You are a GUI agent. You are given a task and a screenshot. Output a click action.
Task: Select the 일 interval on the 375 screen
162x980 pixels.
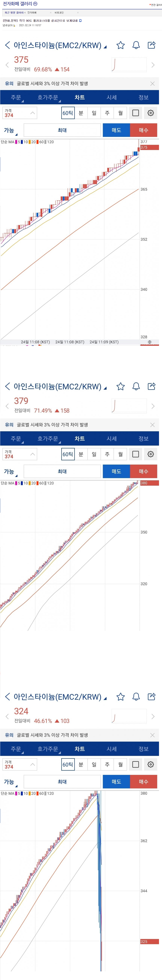coord(94,113)
